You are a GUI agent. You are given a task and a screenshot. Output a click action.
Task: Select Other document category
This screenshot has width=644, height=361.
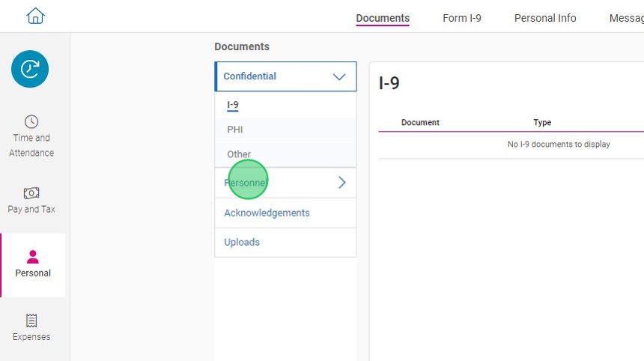pyautogui.click(x=239, y=154)
